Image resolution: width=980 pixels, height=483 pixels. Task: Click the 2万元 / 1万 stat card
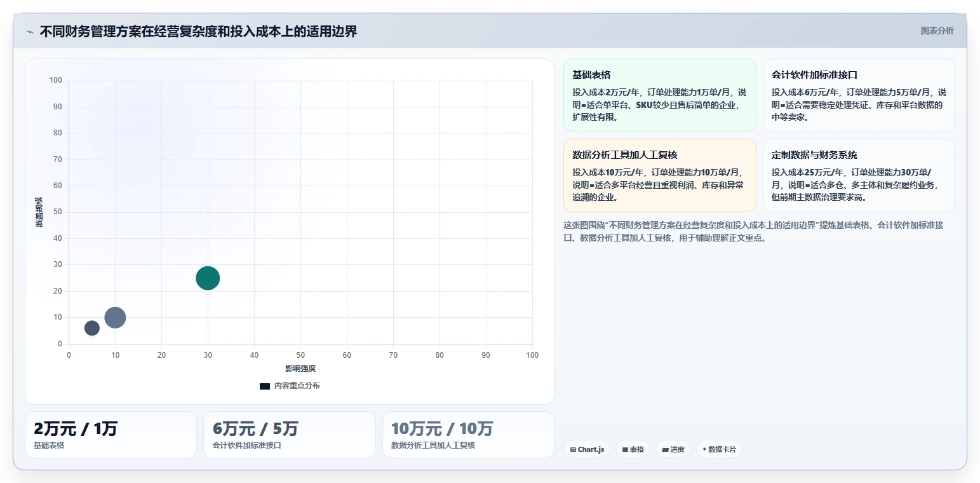[111, 435]
